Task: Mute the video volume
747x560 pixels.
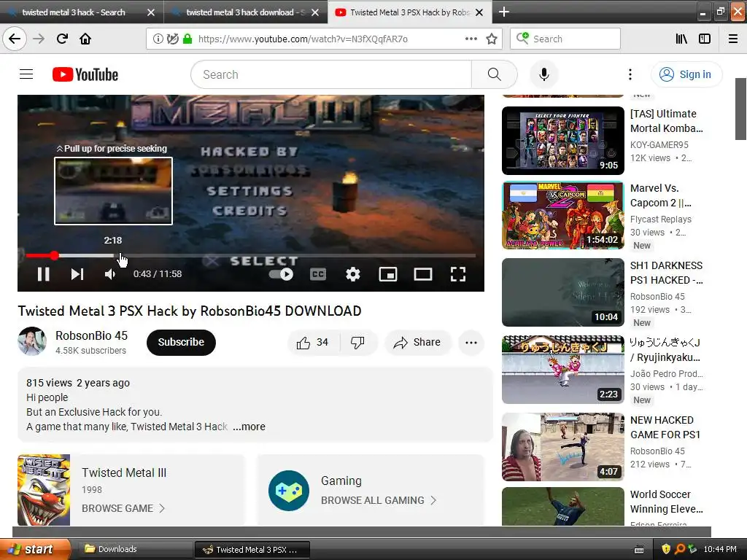Action: click(x=110, y=274)
